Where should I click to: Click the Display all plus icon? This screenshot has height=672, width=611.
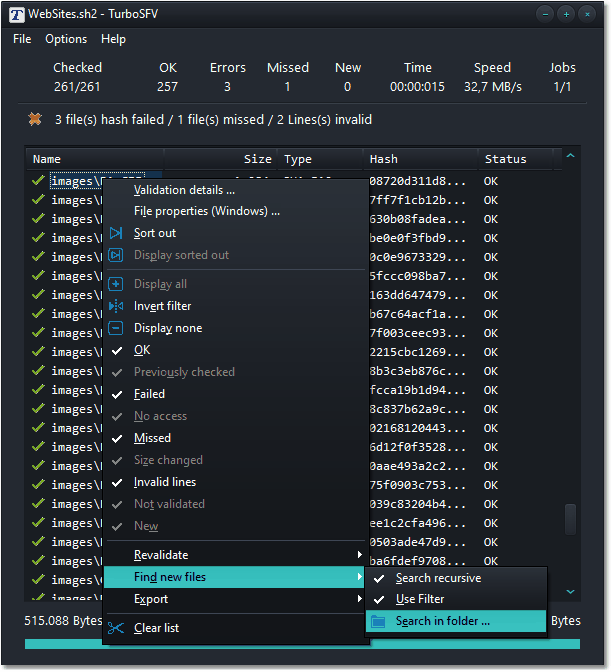click(116, 284)
